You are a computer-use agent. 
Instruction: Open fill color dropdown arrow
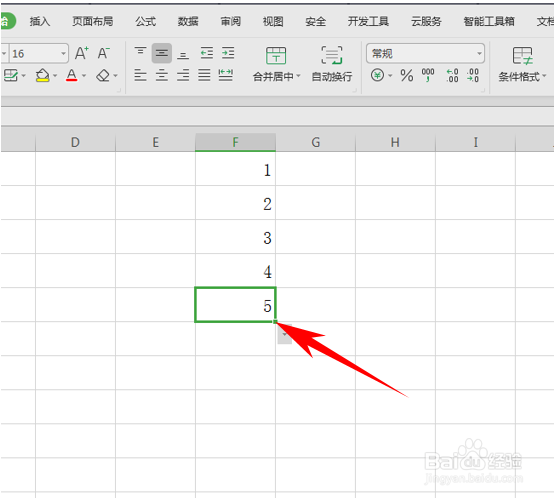click(x=55, y=75)
